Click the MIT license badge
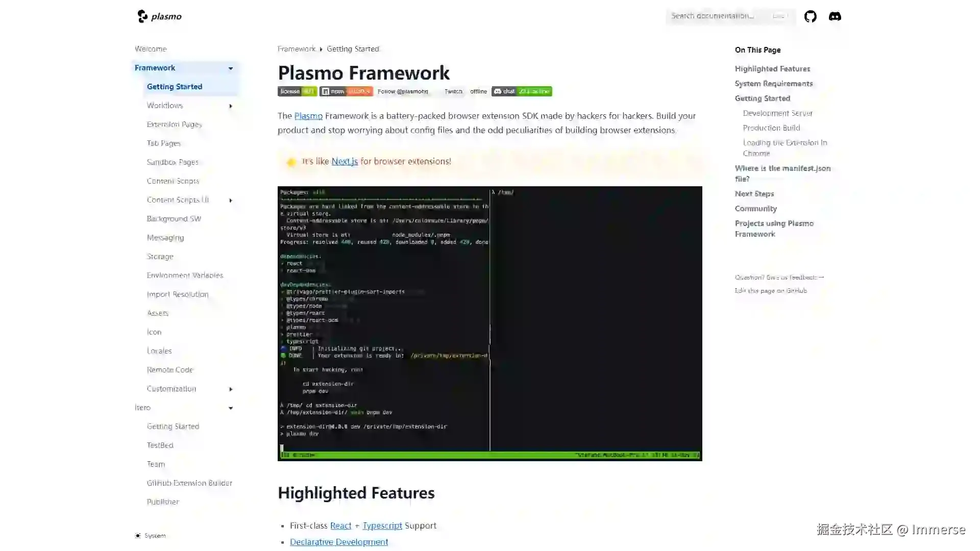The height and width of the screenshot is (551, 980). (297, 91)
